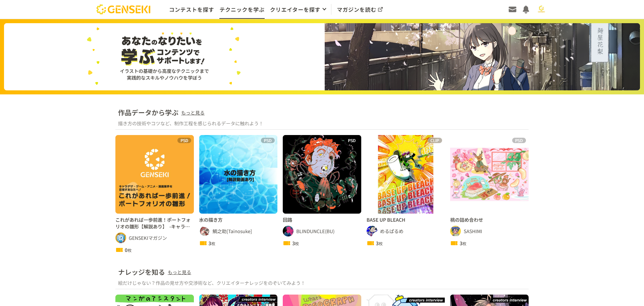Screen dimensions: 644x306
Task: Open the user profile avatar menu
Action: pyautogui.click(x=541, y=9)
